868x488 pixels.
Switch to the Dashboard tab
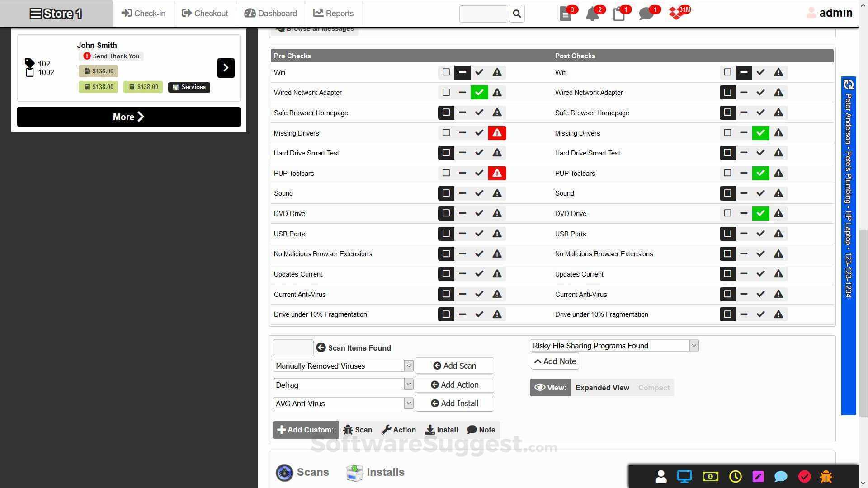click(x=270, y=13)
